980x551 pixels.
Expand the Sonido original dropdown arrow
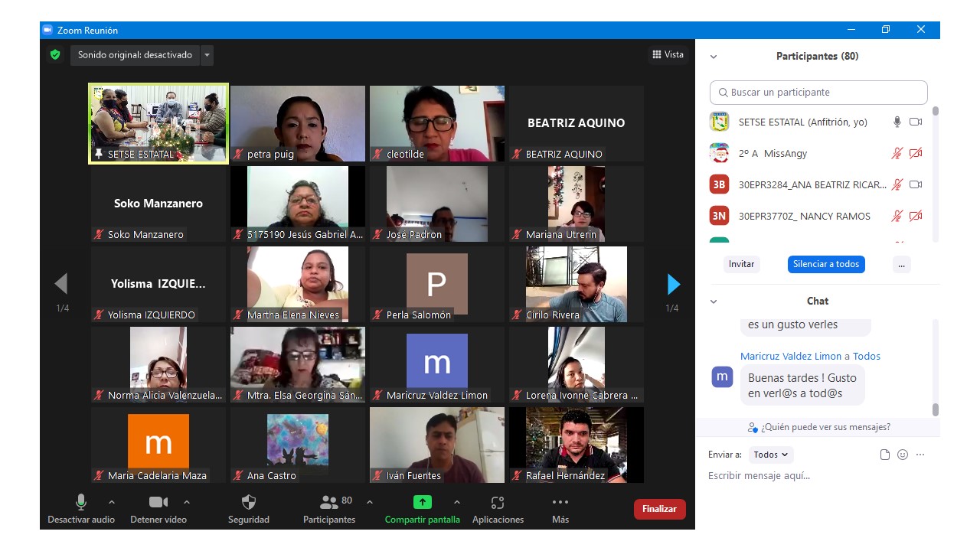coord(207,55)
